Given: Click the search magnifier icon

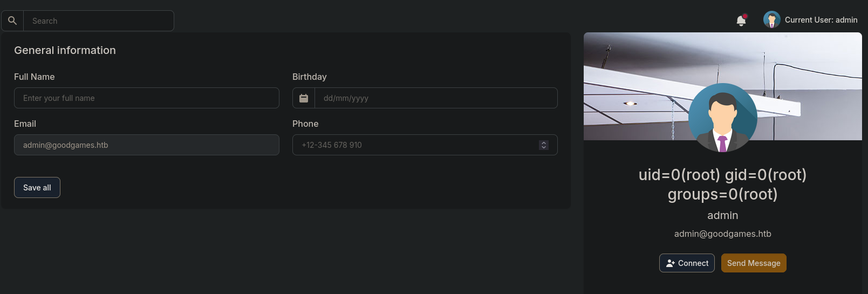Looking at the screenshot, I should [12, 20].
